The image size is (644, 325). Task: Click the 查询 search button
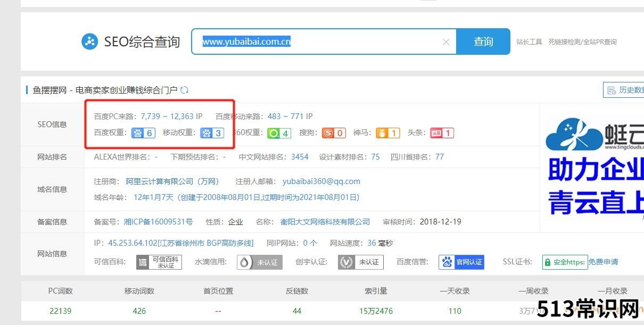coord(483,41)
